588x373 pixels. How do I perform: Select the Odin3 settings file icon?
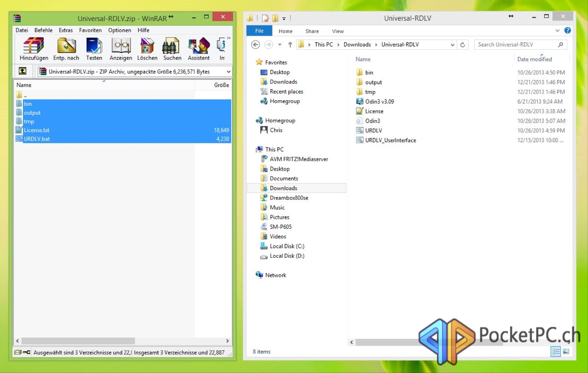[359, 121]
